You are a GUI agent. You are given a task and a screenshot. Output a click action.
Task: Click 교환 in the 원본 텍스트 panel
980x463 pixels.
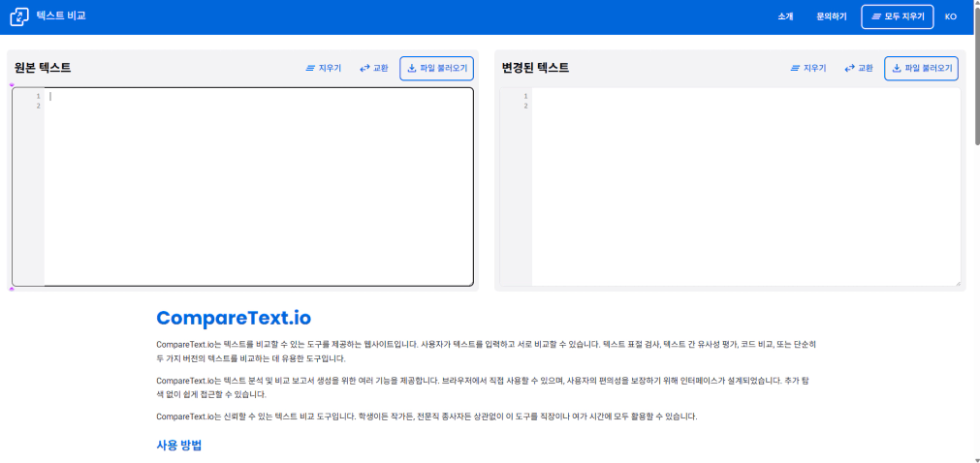point(374,68)
